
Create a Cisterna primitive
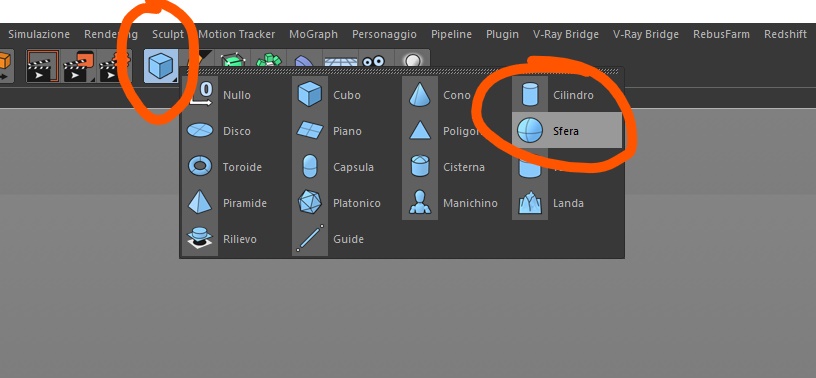coord(455,167)
